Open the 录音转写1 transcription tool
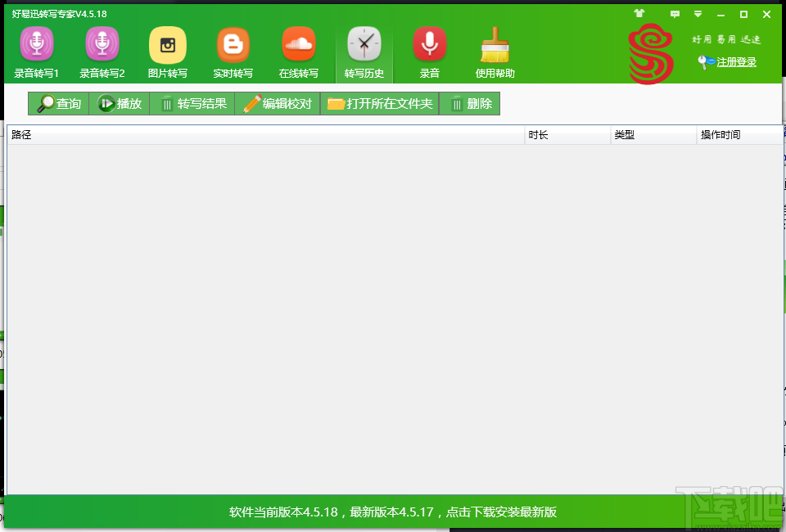Screen dimensions: 786x532 pos(36,51)
